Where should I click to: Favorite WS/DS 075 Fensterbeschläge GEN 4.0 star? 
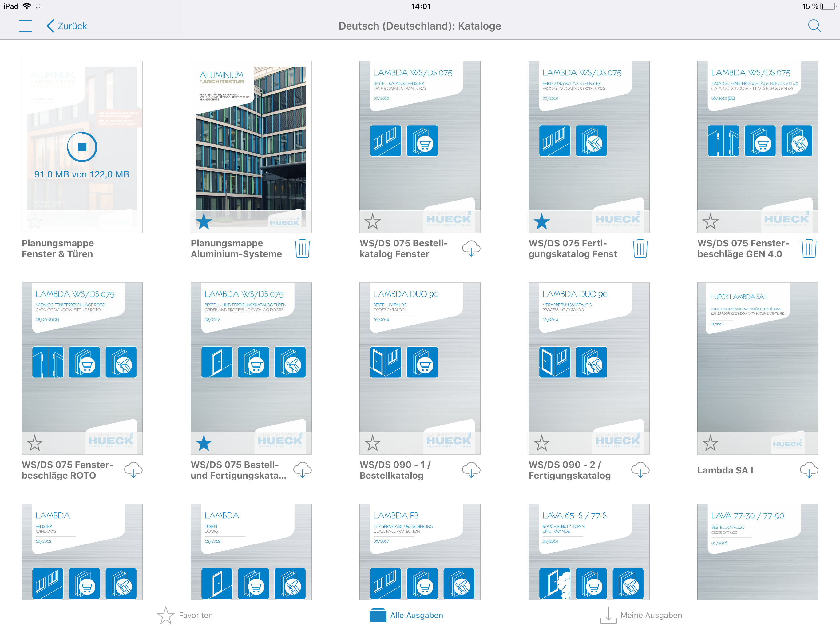click(710, 221)
